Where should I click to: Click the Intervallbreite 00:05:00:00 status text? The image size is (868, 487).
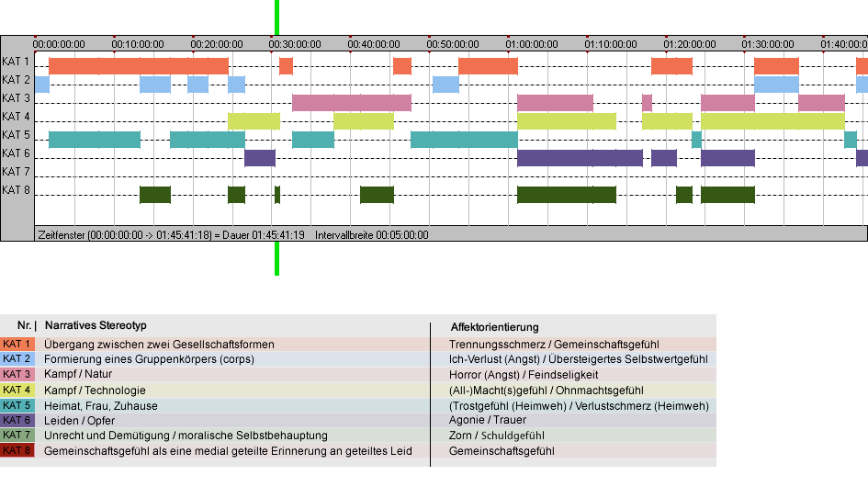371,235
